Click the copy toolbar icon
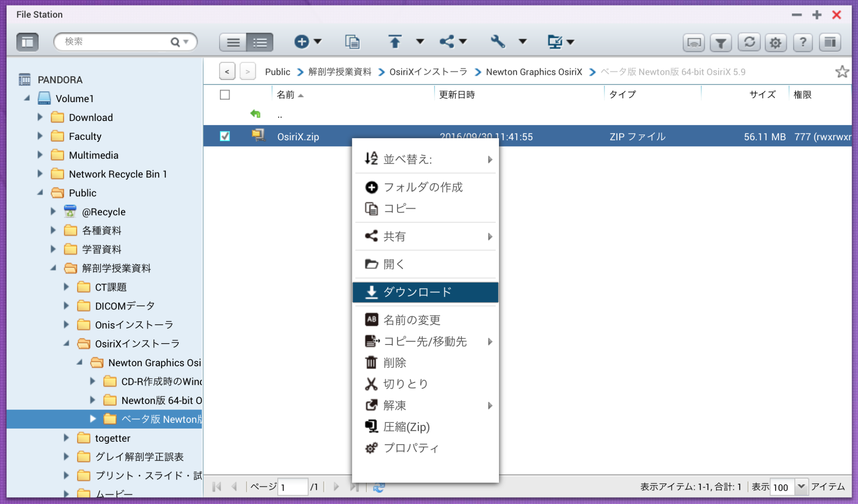Image resolution: width=858 pixels, height=504 pixels. point(352,41)
